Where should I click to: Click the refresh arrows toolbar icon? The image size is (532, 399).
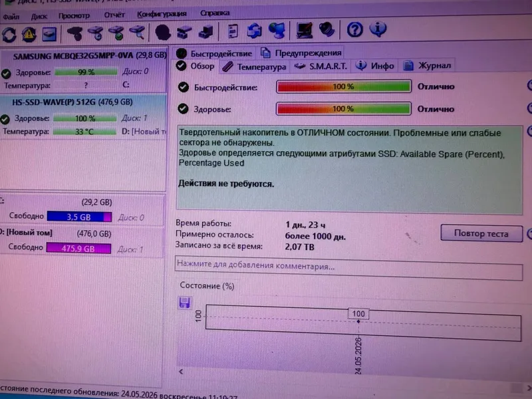pyautogui.click(x=9, y=35)
